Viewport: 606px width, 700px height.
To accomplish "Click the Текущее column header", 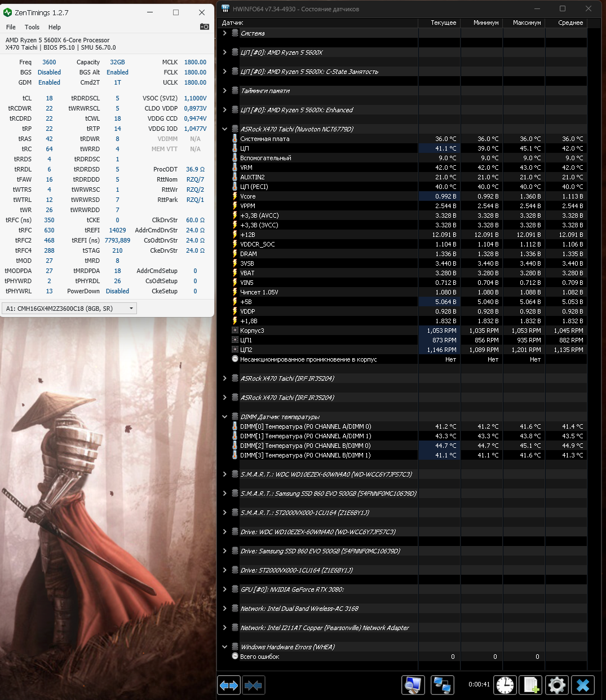I will pyautogui.click(x=439, y=23).
